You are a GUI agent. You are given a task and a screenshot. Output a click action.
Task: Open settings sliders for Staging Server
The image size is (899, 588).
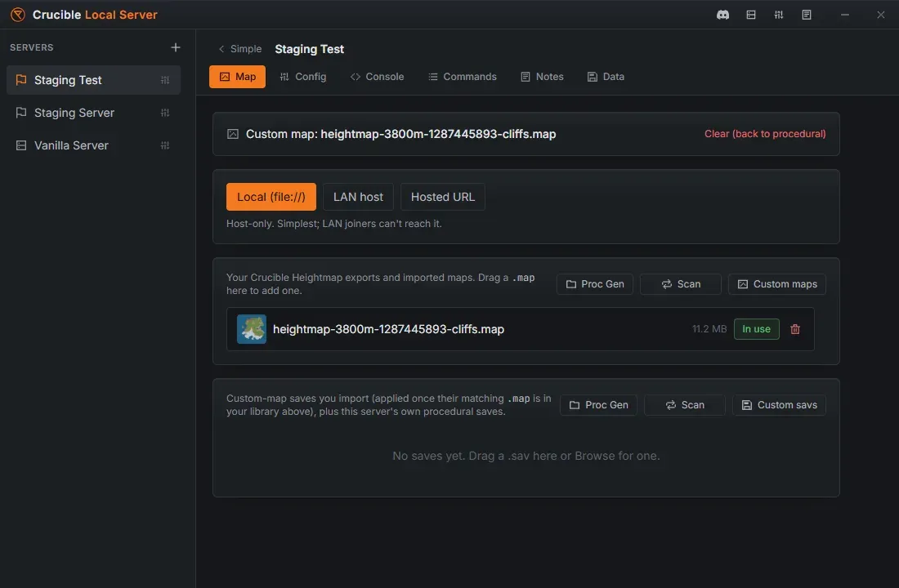[x=165, y=113]
